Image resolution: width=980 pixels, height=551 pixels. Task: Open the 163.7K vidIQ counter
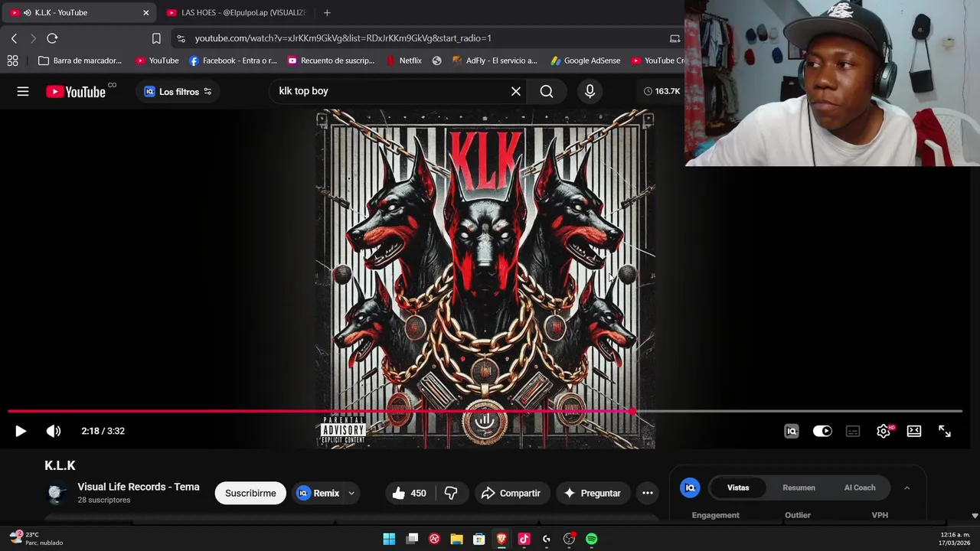tap(661, 91)
